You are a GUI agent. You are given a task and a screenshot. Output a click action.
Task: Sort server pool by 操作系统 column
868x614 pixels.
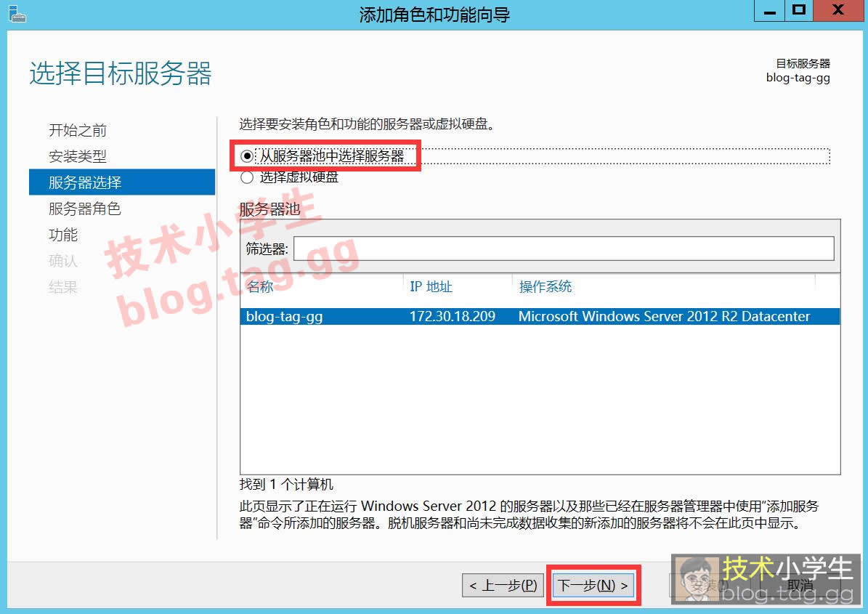pyautogui.click(x=545, y=287)
